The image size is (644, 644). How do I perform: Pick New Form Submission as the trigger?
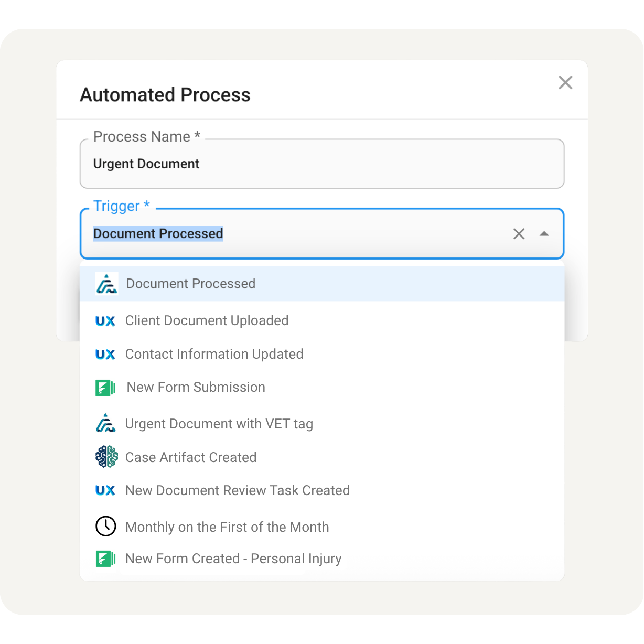click(196, 388)
